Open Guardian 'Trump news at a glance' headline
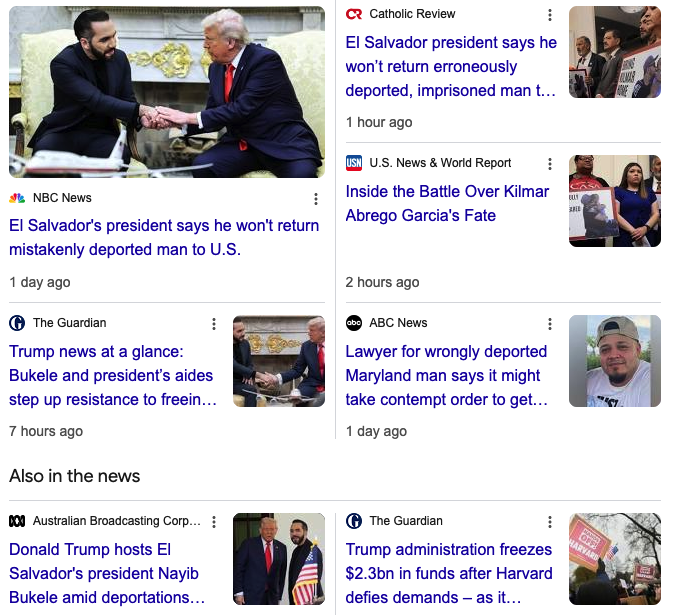Image resolution: width=679 pixels, height=615 pixels. (113, 375)
